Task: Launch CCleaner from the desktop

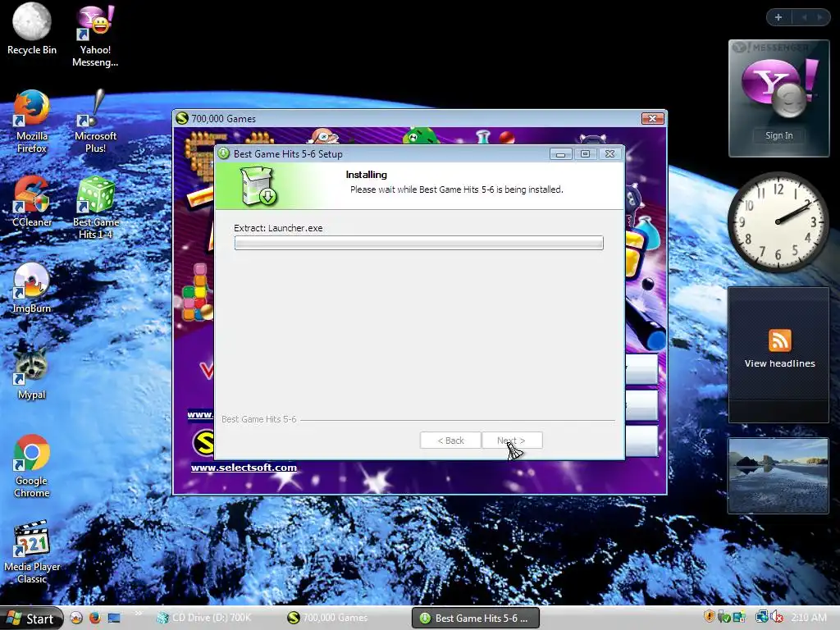Action: 32,202
